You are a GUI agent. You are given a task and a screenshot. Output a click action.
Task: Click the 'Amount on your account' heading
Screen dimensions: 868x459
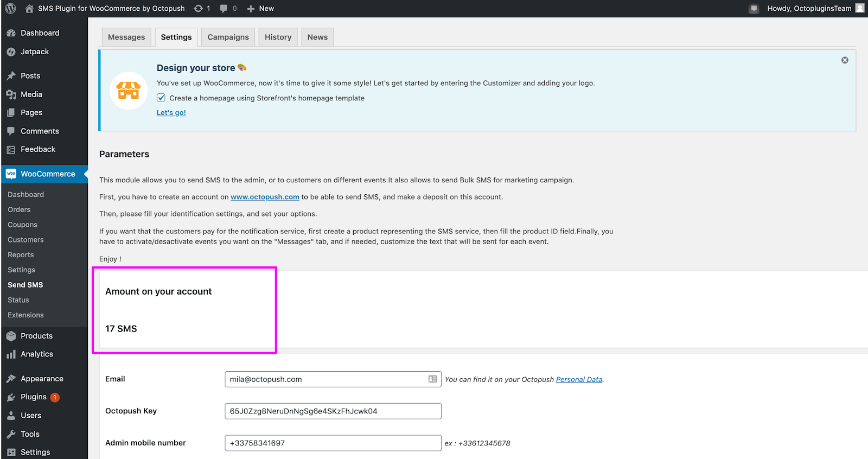coord(158,292)
